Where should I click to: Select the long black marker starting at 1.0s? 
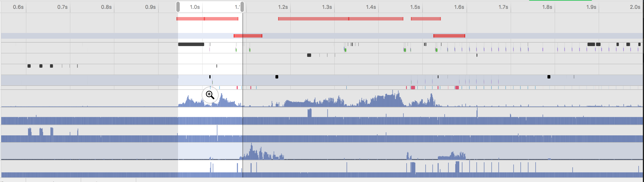pos(191,44)
